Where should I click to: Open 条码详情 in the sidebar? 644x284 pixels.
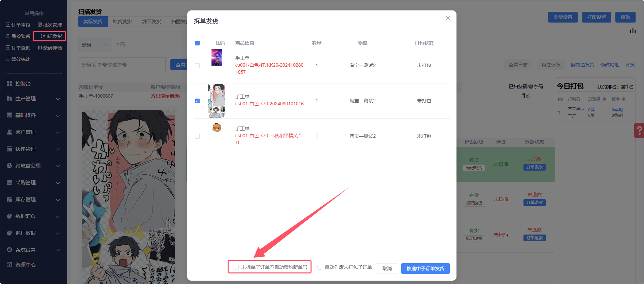click(50, 48)
